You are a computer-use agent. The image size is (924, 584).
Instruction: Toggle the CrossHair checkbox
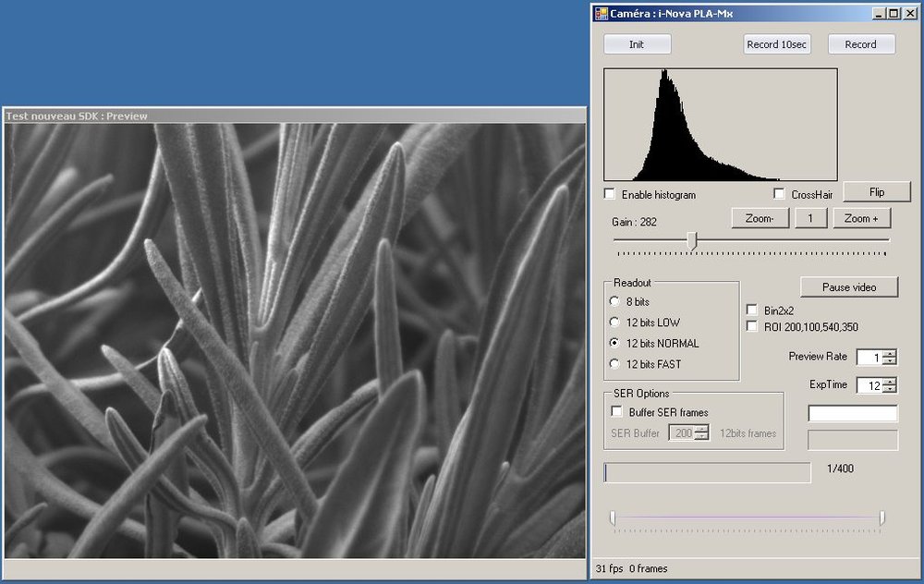779,194
